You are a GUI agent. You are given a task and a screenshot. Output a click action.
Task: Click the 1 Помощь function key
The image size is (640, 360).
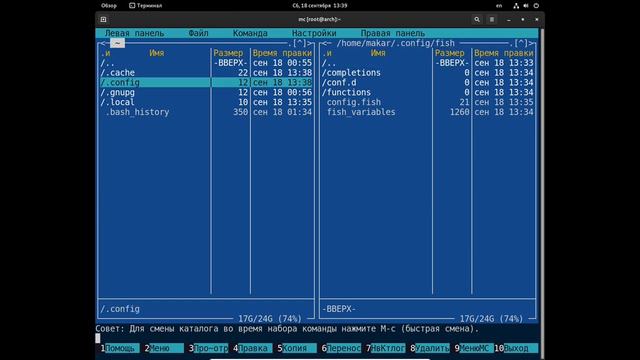[120, 348]
